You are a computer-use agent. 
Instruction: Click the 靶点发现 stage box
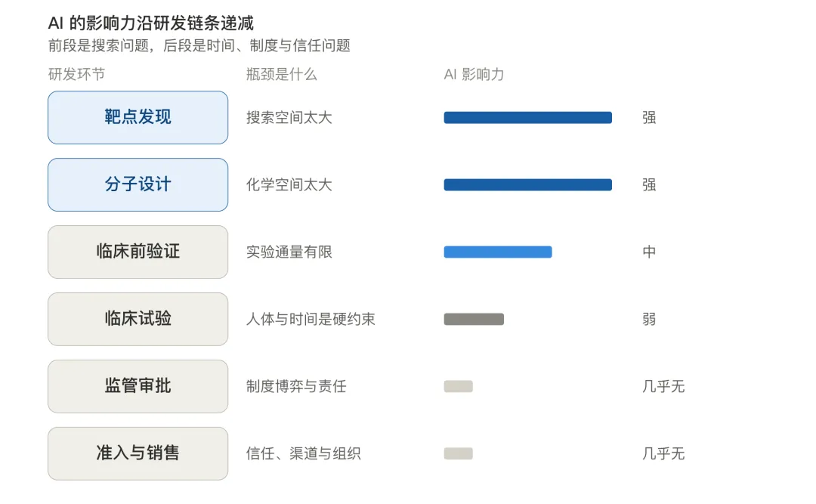click(138, 118)
